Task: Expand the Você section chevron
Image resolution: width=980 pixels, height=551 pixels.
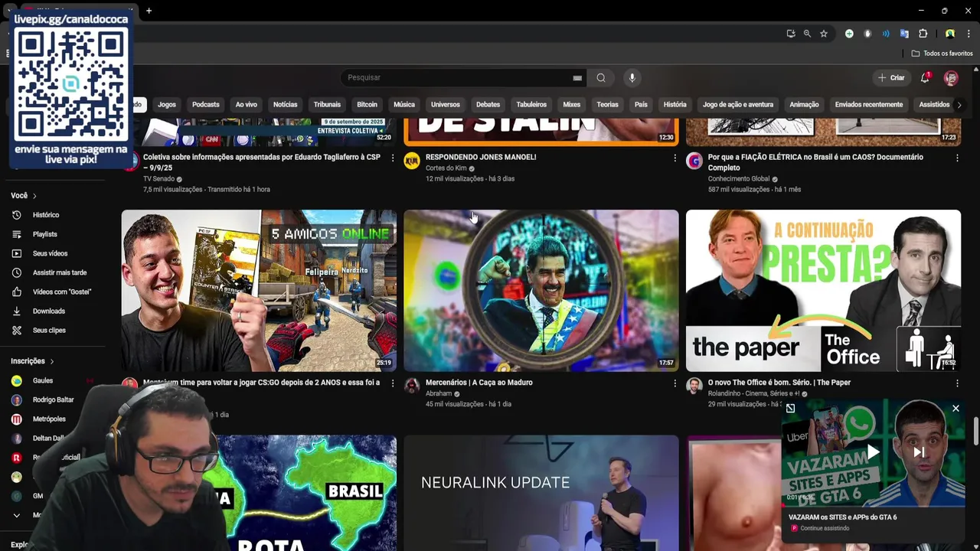Action: click(x=34, y=196)
